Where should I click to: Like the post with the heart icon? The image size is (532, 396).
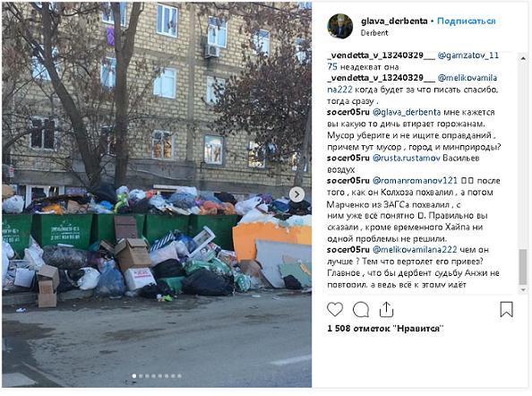(x=335, y=309)
